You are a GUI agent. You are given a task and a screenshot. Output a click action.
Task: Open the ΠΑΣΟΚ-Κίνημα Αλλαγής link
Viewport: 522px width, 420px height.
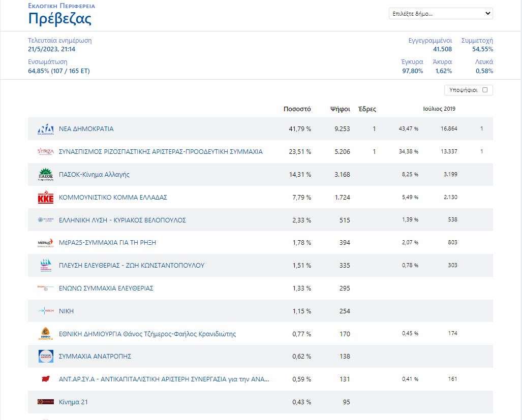pos(94,175)
